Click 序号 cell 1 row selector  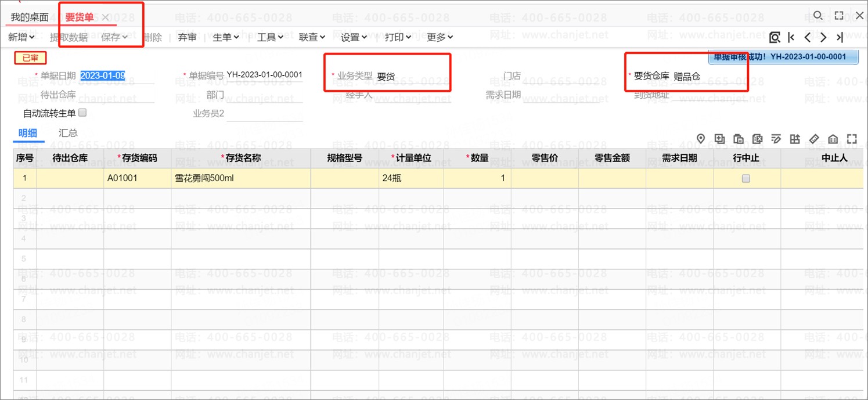(x=24, y=178)
